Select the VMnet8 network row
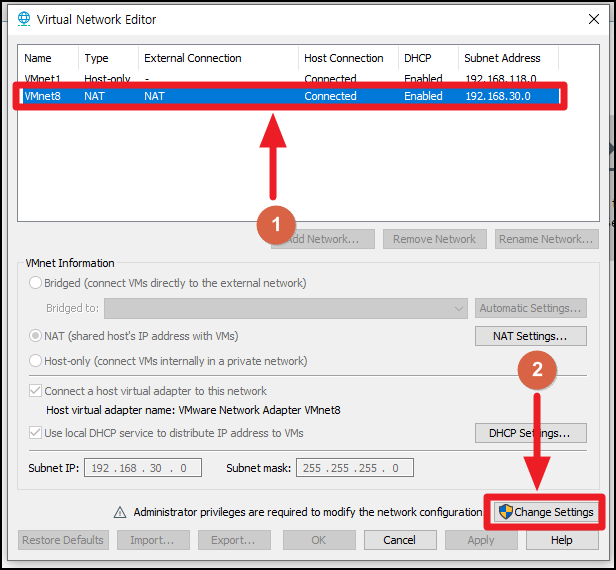The image size is (616, 570). (x=290, y=96)
